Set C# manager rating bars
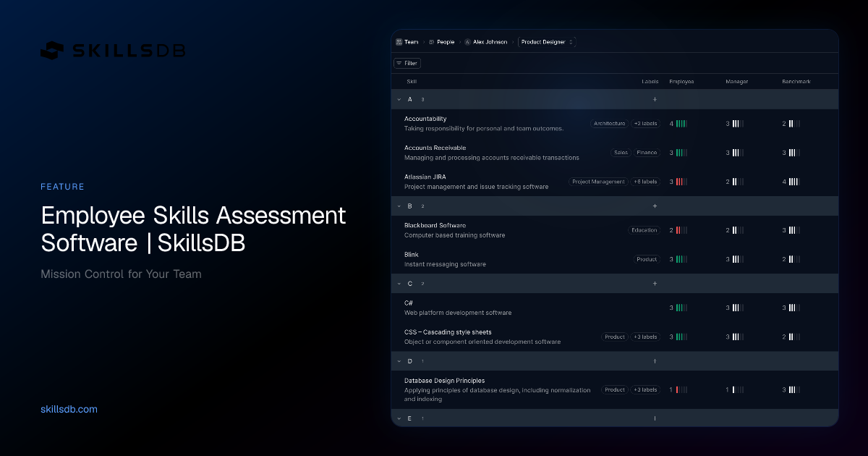Viewport: 868px width, 456px height. (x=738, y=308)
